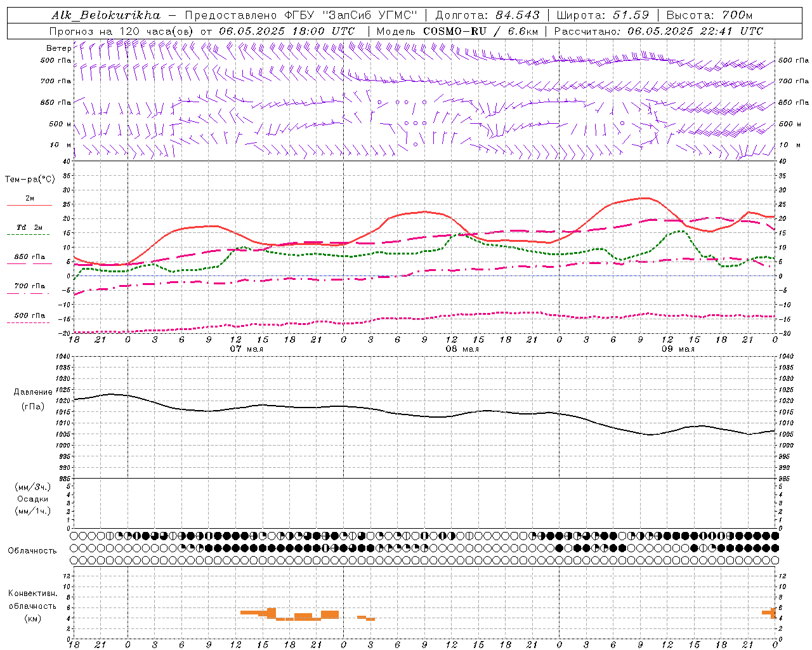Select the 'Долгота: 84.543' longitude value
The image size is (812, 650).
coord(487,15)
